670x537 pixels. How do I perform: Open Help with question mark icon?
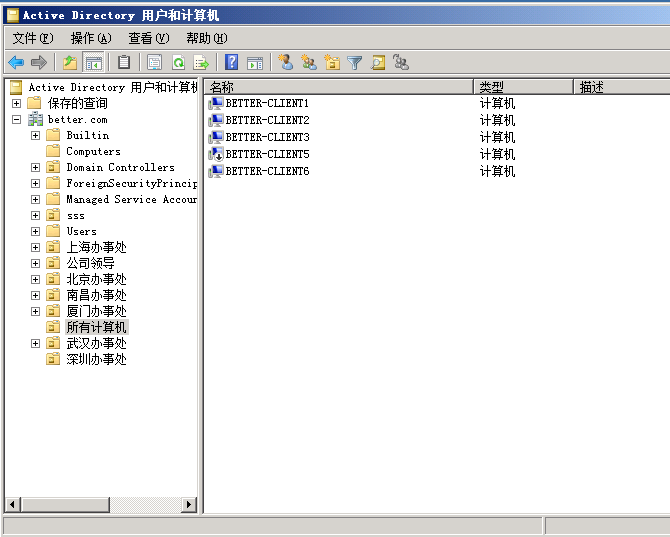[x=231, y=63]
